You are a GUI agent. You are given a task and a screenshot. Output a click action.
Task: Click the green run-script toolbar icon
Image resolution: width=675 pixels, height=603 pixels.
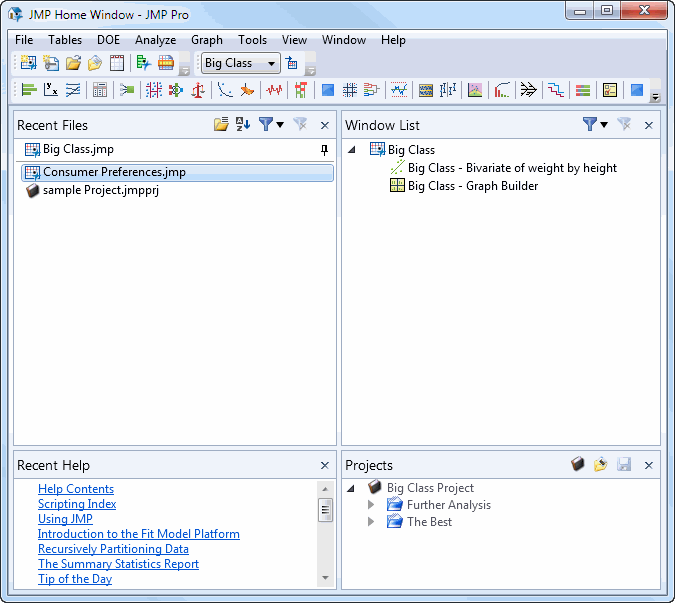pyautogui.click(x=144, y=63)
